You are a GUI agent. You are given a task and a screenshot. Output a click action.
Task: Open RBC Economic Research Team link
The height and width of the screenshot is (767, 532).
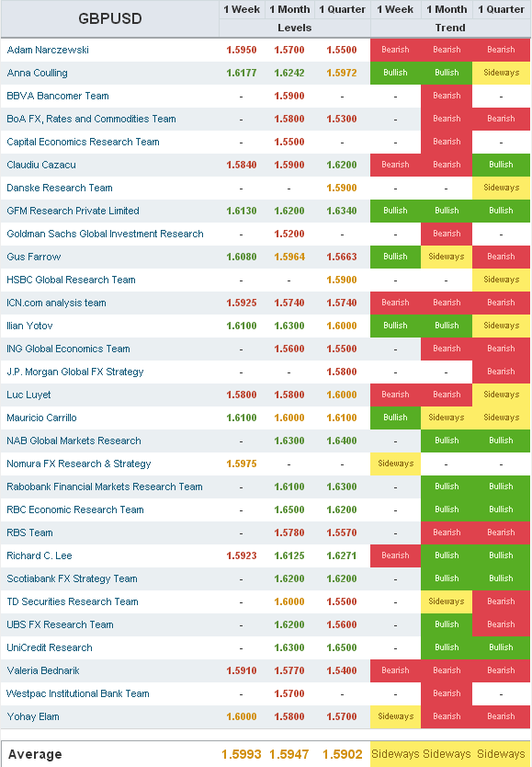pyautogui.click(x=75, y=509)
